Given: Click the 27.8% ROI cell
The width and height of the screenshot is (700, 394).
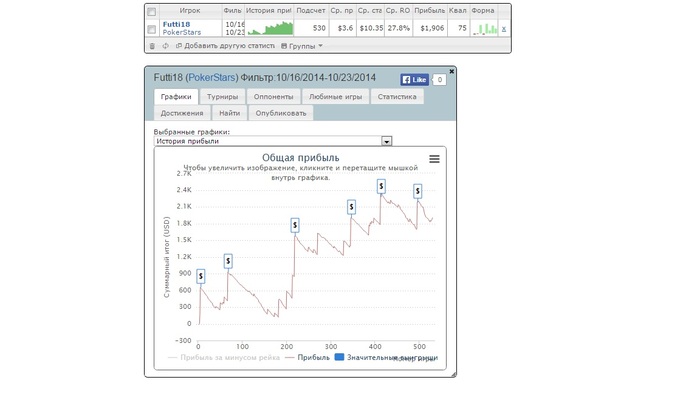Looking at the screenshot, I should click(x=399, y=28).
